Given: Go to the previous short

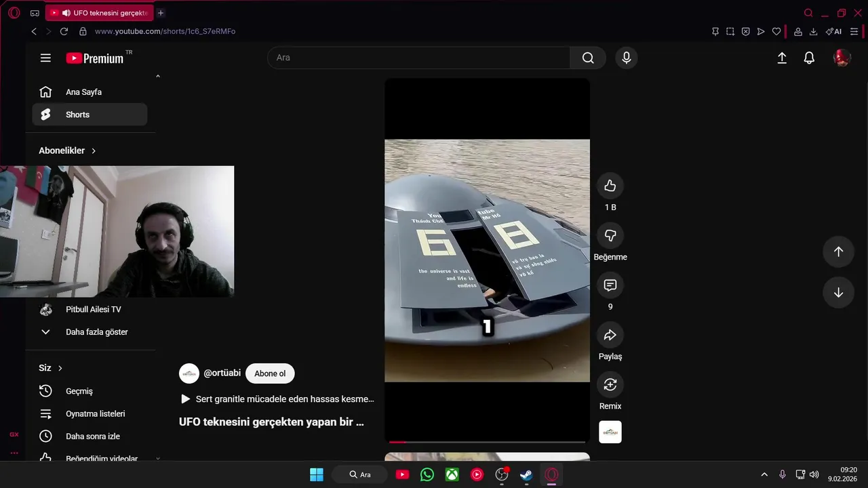Looking at the screenshot, I should [838, 251].
